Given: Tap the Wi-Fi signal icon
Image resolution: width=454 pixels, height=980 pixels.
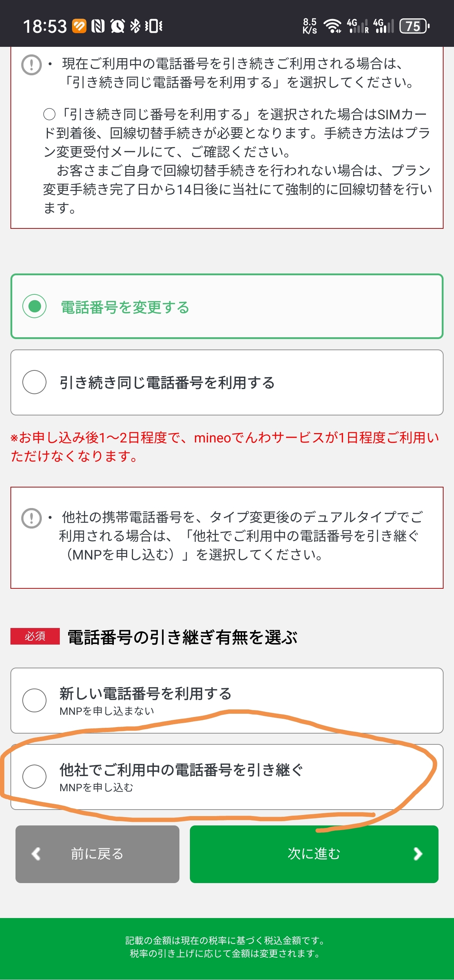Looking at the screenshot, I should coord(332,26).
